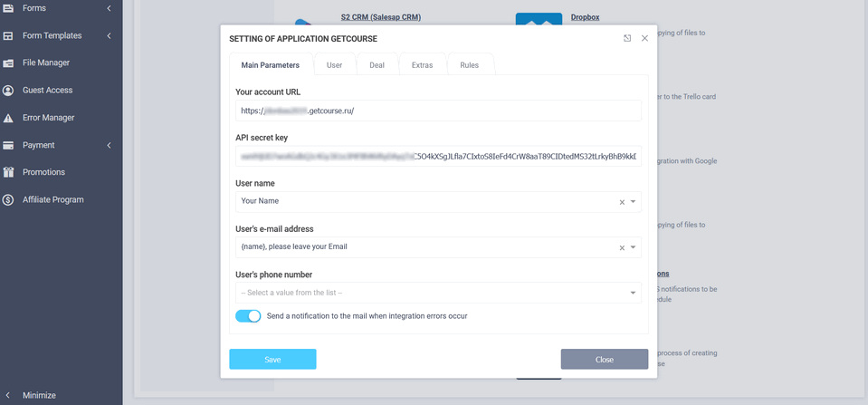868x405 pixels.
Task: Toggle integration error mail notifications
Action: (248, 316)
